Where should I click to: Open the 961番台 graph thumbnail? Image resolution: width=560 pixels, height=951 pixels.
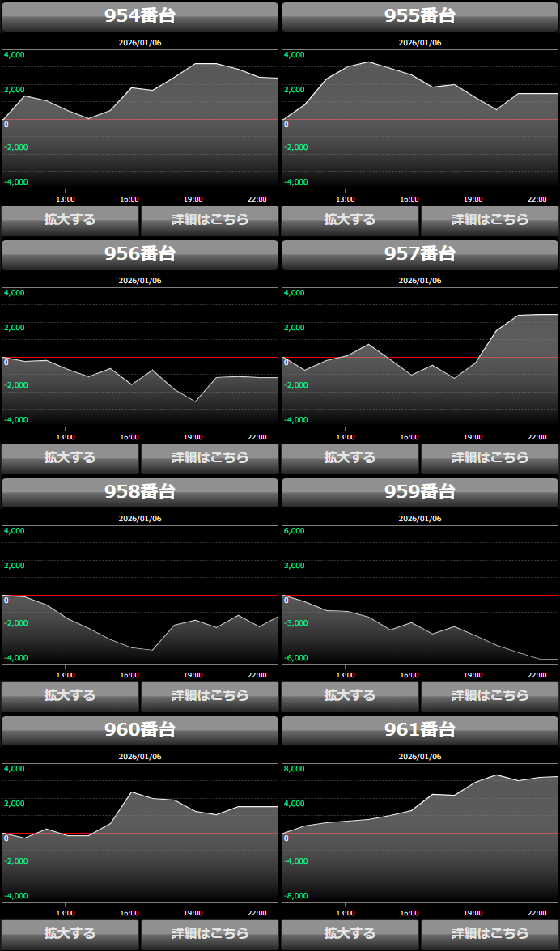[420, 833]
